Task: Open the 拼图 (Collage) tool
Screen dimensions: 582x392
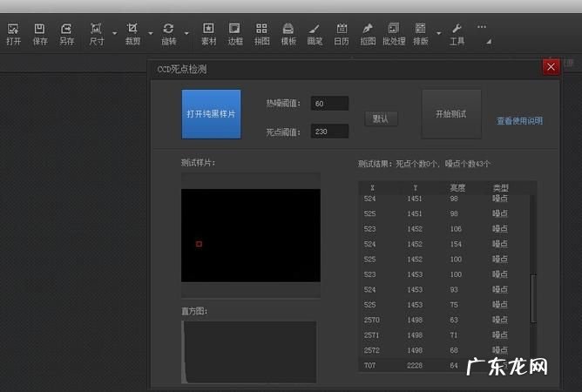Action: click(x=261, y=33)
